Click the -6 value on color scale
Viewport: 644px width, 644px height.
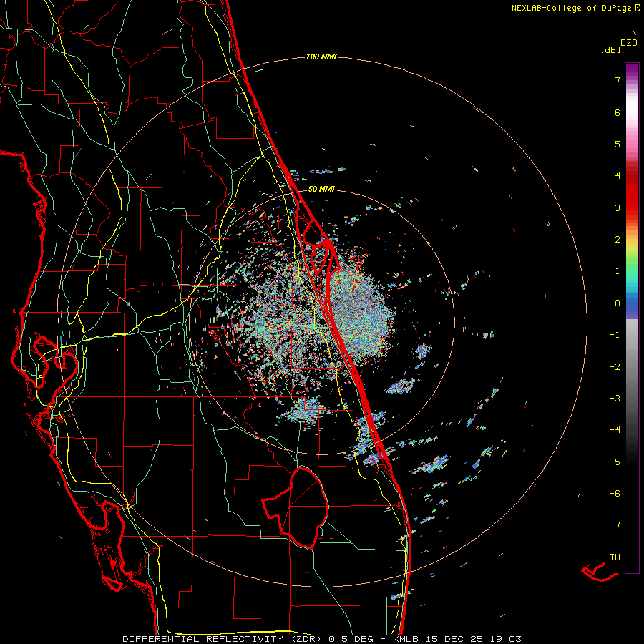click(615, 493)
